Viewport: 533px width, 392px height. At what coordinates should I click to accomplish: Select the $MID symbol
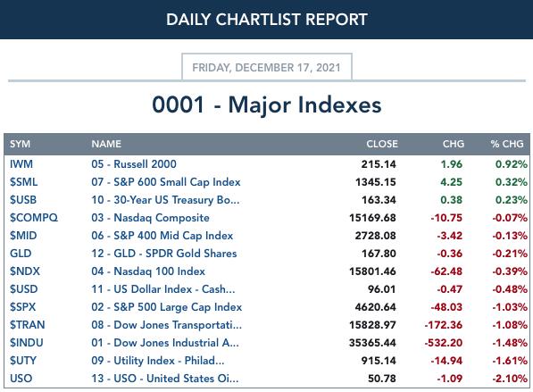pyautogui.click(x=23, y=236)
